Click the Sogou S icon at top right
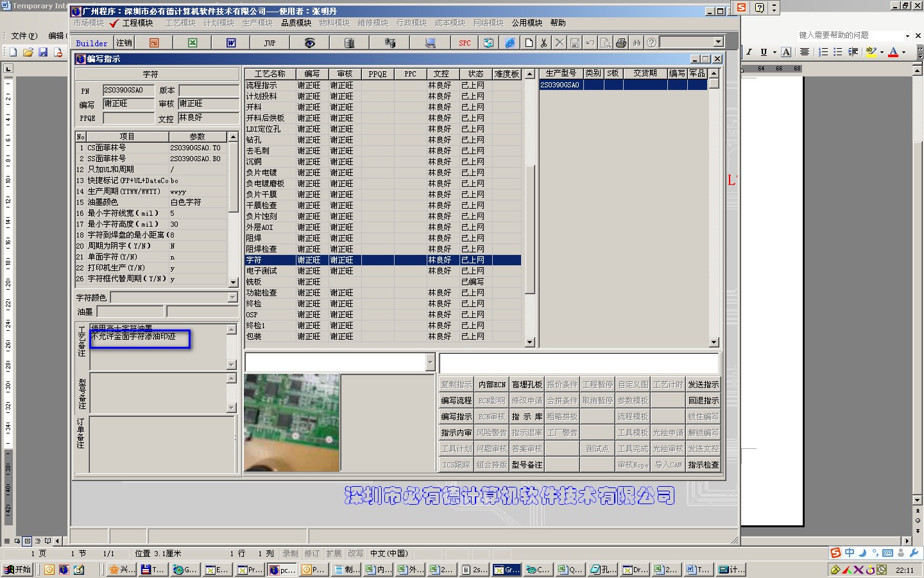The height and width of the screenshot is (578, 924). (x=742, y=8)
